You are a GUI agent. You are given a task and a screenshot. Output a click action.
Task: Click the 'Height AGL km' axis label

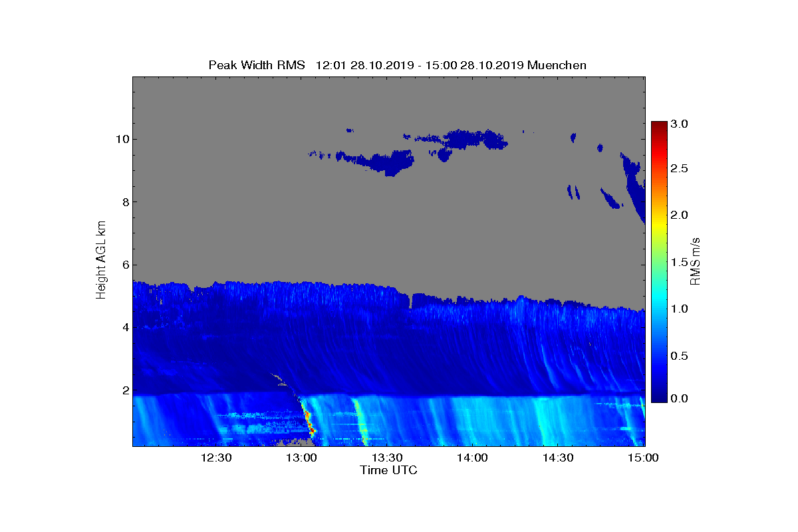(x=101, y=261)
